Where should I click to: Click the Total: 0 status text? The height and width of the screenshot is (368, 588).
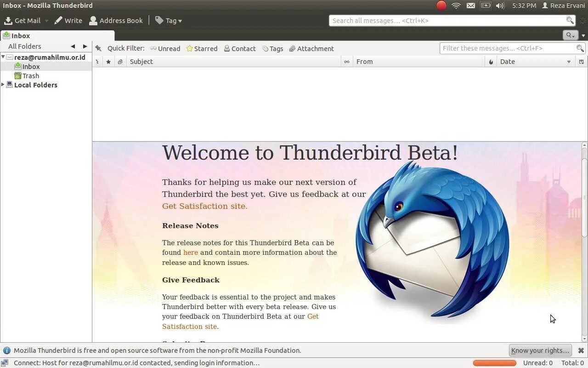point(572,363)
